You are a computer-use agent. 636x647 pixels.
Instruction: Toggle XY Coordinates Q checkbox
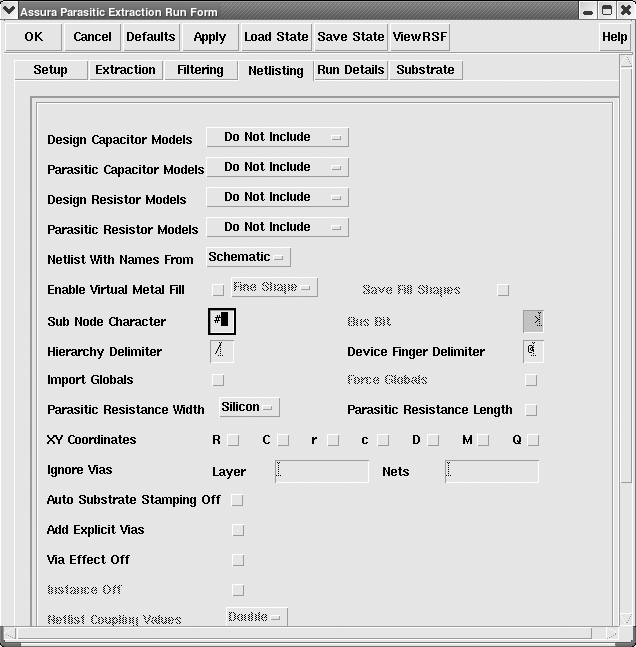[533, 440]
